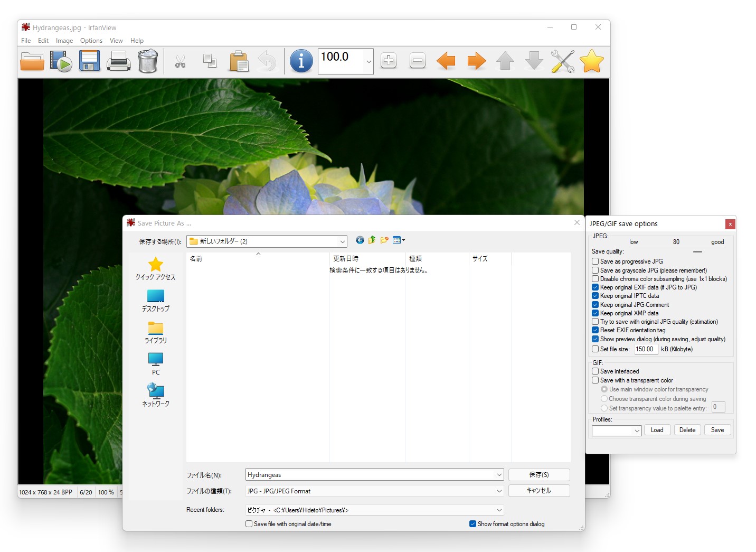Enable Save as progressive JPG

595,261
